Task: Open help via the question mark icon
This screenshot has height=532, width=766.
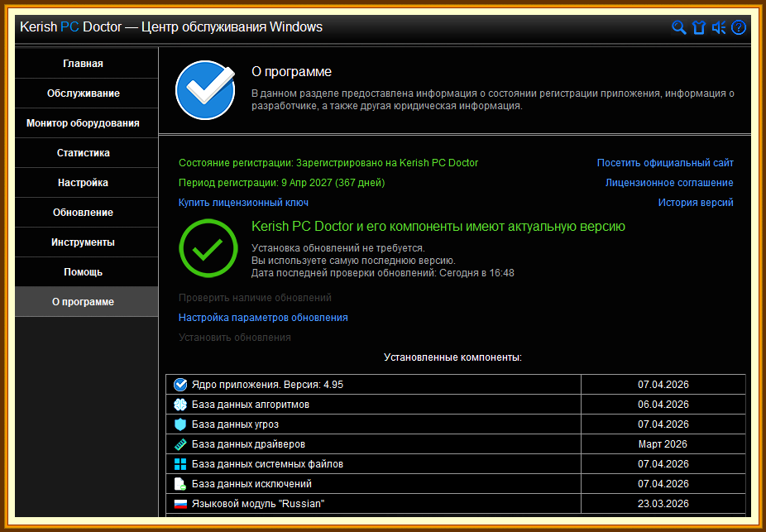Action: click(738, 27)
